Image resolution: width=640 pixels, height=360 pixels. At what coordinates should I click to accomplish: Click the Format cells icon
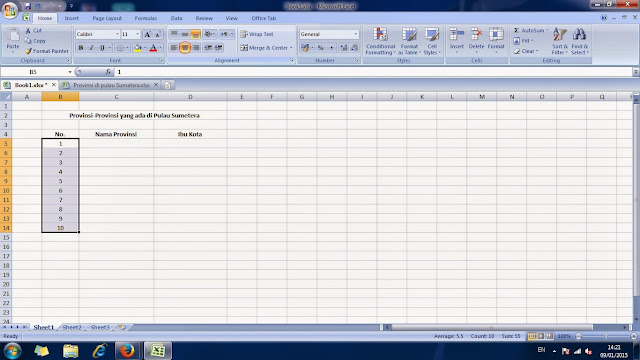click(496, 35)
